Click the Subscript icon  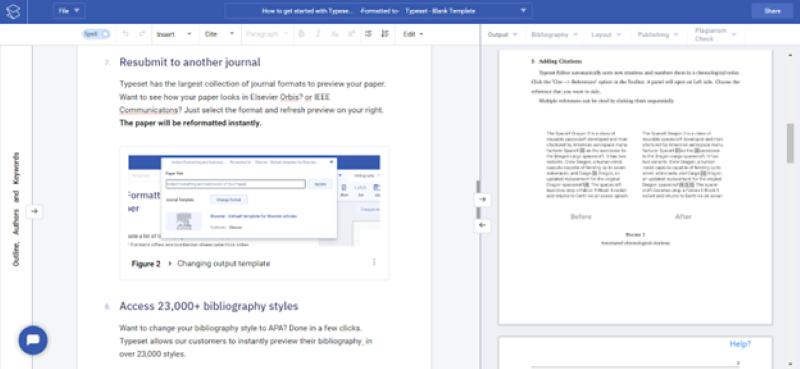[334, 34]
